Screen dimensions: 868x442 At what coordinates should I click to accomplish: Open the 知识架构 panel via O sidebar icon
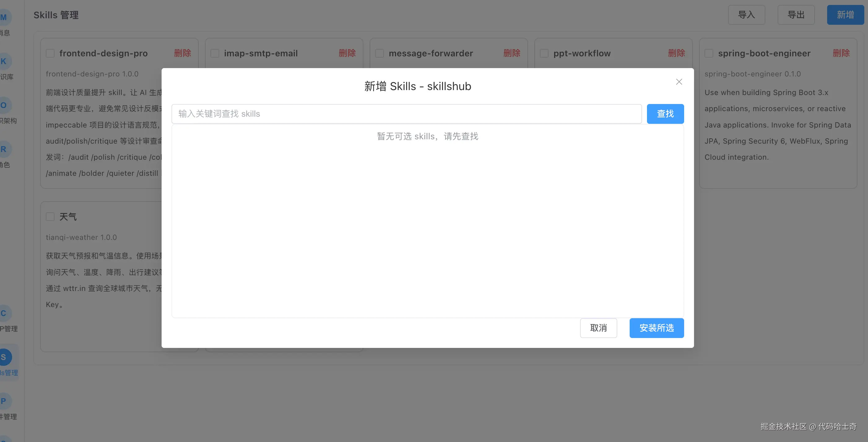(x=4, y=105)
